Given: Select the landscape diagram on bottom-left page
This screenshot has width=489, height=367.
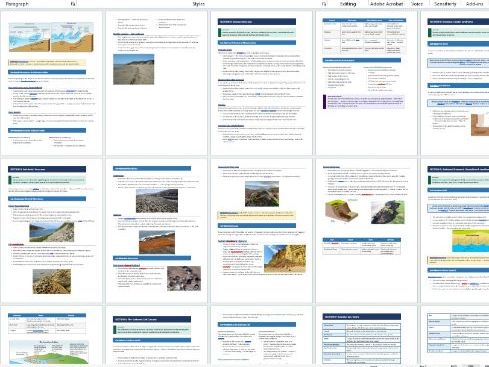Looking at the screenshot, I should tap(49, 352).
